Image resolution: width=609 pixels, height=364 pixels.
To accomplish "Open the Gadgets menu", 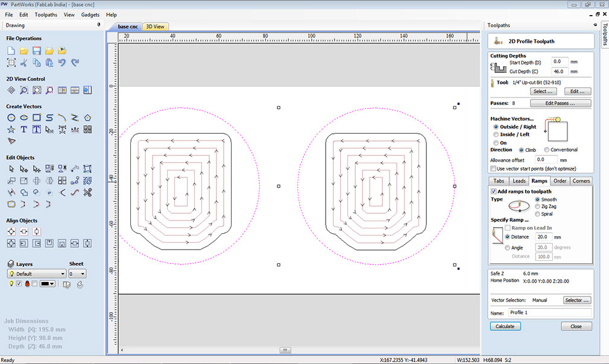I will 90,14.
